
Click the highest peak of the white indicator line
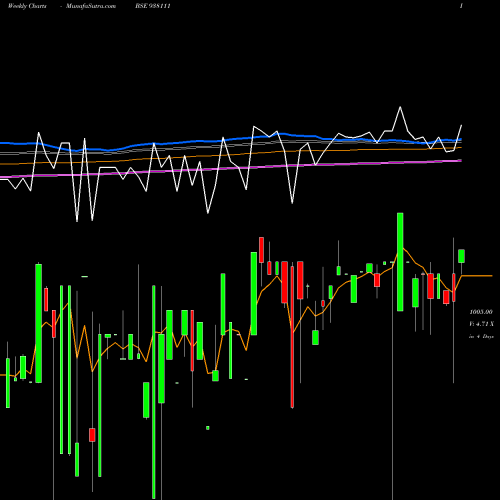tap(400, 107)
